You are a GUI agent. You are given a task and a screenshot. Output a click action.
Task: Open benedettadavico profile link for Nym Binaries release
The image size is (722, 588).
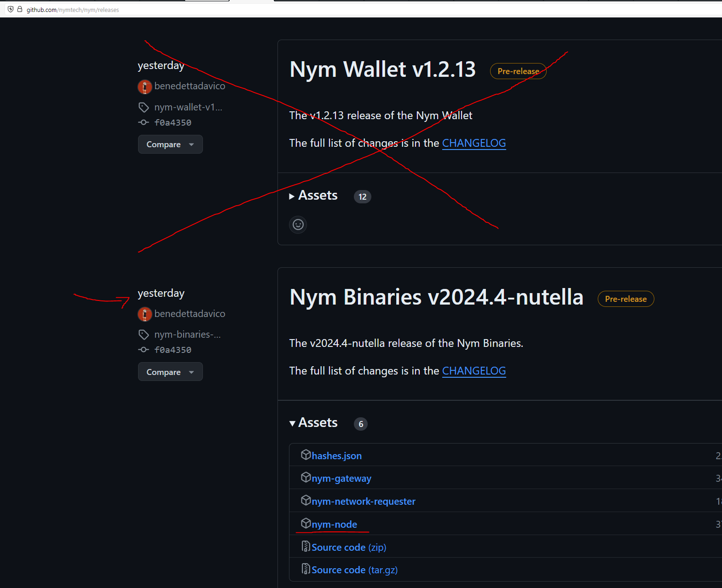190,314
